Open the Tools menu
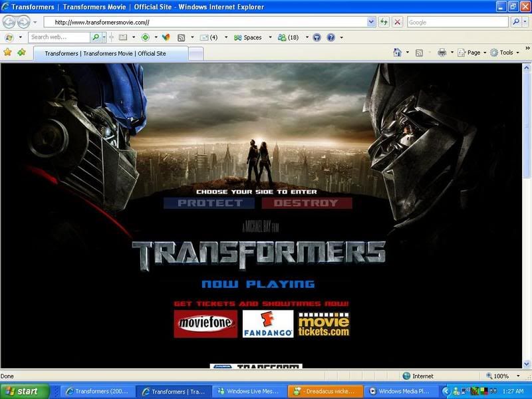This screenshot has width=532, height=399. click(505, 53)
